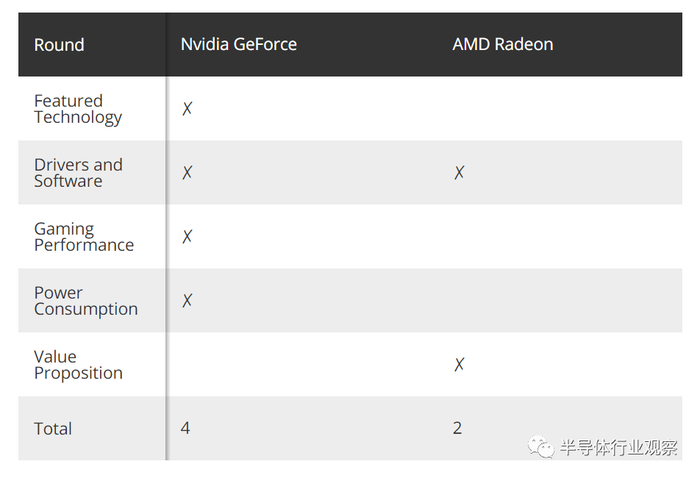Click the WeChat watermark logo icon
The width and height of the screenshot is (700, 478).
coord(541,447)
